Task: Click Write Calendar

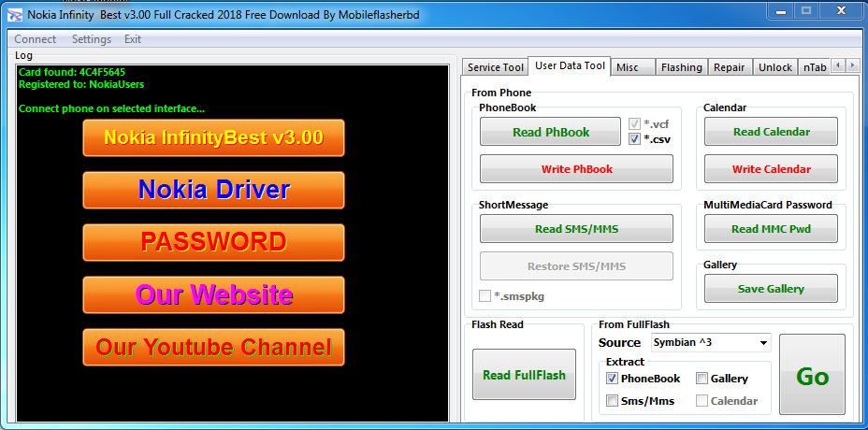Action: pyautogui.click(x=771, y=169)
